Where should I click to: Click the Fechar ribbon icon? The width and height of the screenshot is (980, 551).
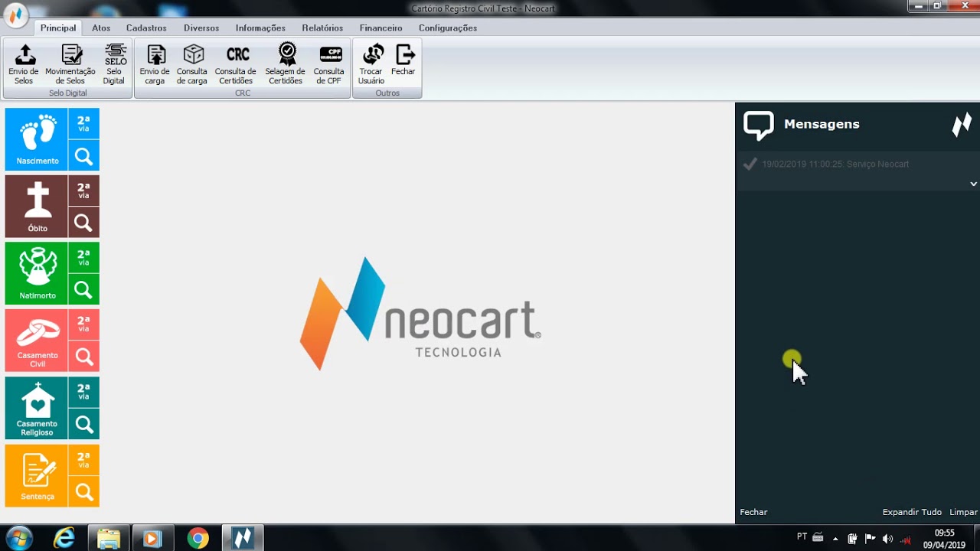coord(403,60)
